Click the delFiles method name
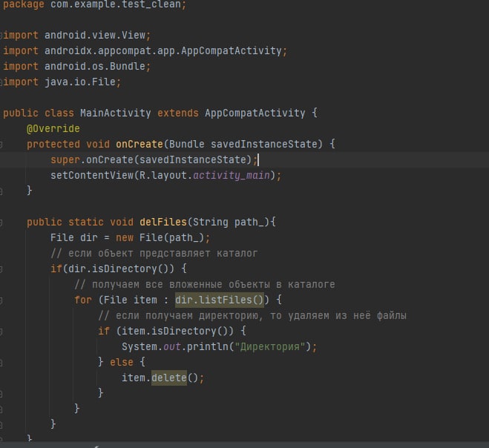 [163, 222]
